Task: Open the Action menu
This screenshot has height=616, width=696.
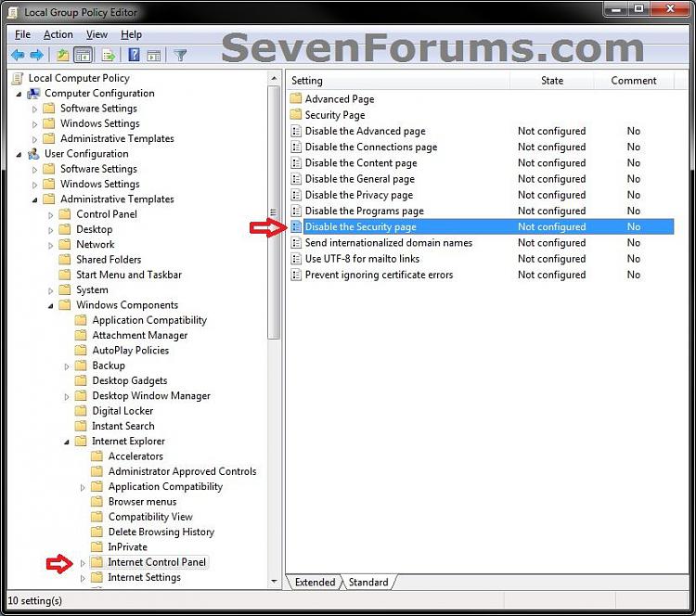Action: point(58,34)
